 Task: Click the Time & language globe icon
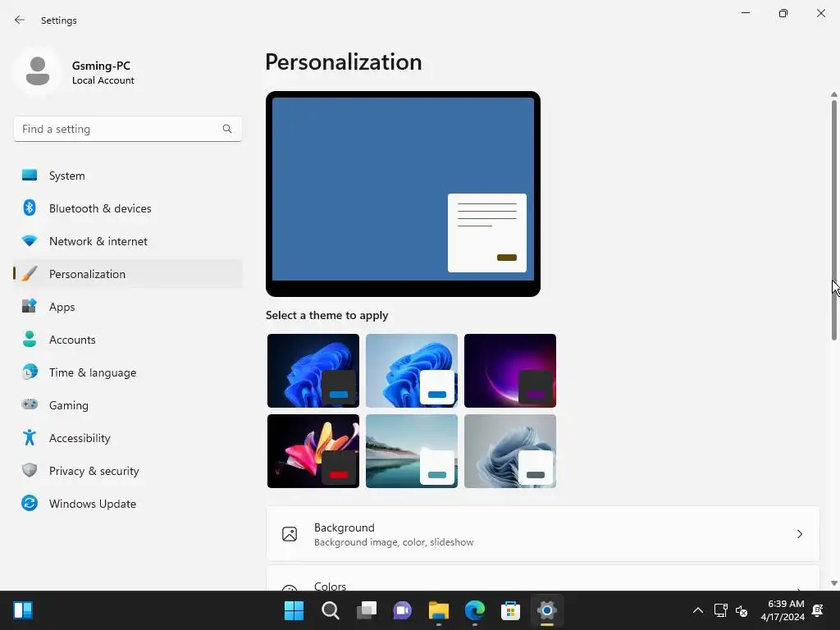click(x=30, y=372)
